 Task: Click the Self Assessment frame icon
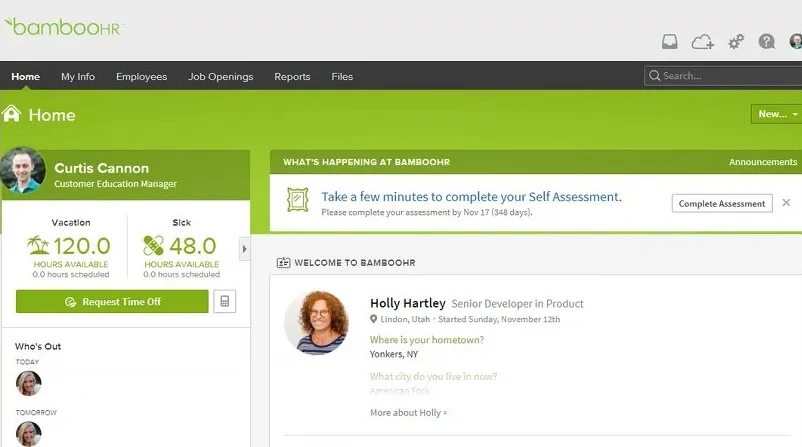tap(298, 200)
